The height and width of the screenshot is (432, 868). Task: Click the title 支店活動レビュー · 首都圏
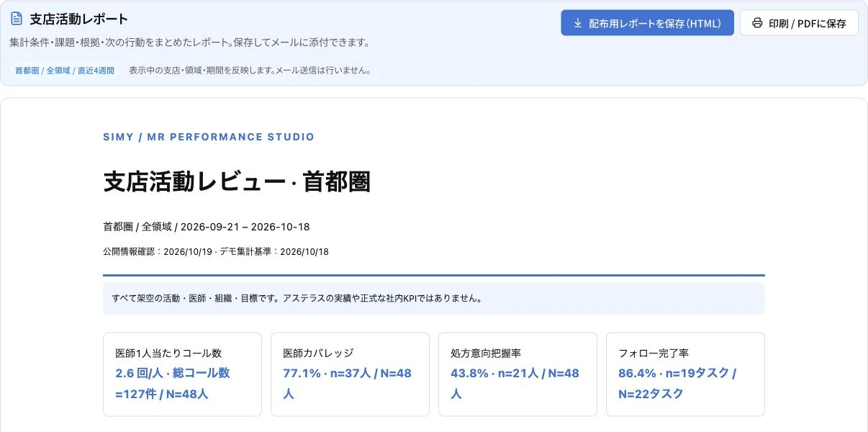[x=237, y=182]
